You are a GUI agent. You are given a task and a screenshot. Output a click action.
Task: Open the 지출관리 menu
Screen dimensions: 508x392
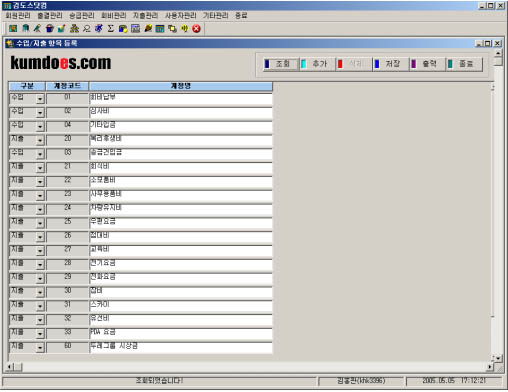146,16
